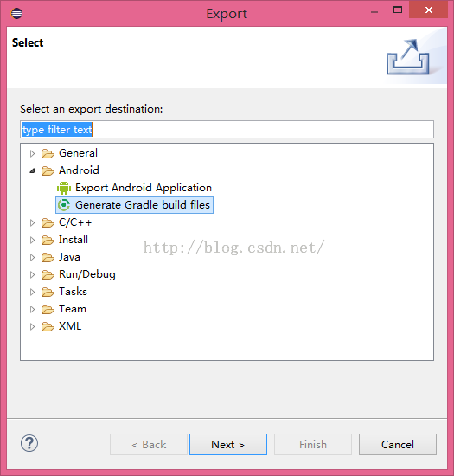454x476 pixels.
Task: Expand the Run/Debug category arrow
Action: tap(32, 274)
